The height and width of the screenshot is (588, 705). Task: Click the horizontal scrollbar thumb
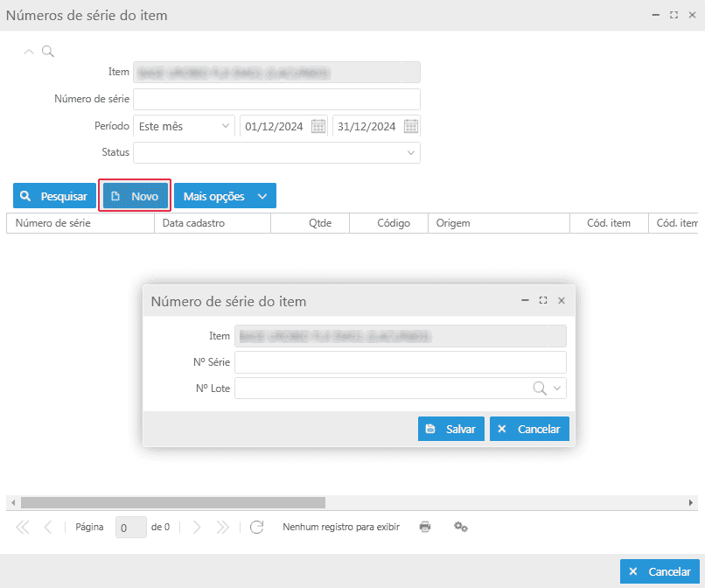tap(172, 503)
